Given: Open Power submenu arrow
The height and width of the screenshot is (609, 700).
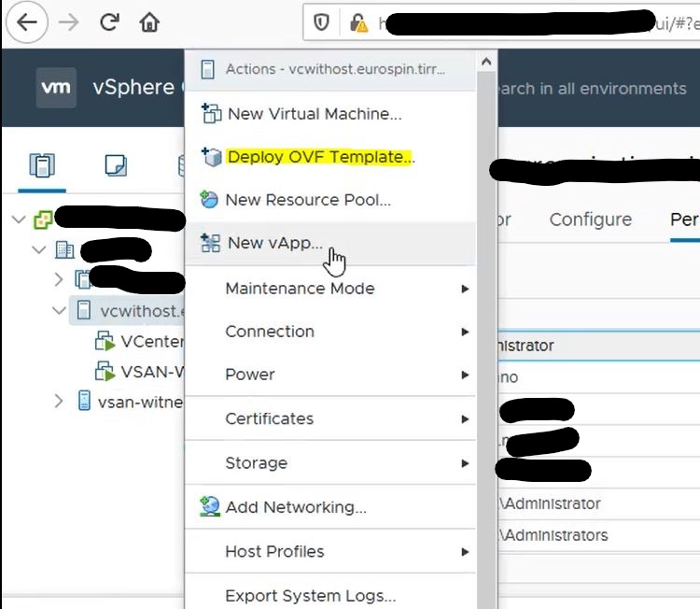Looking at the screenshot, I should [465, 375].
